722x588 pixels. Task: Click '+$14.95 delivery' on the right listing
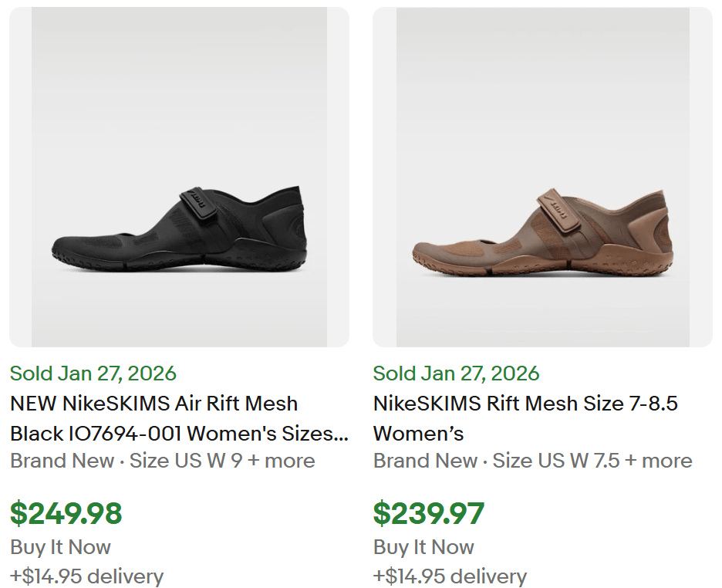tap(449, 576)
